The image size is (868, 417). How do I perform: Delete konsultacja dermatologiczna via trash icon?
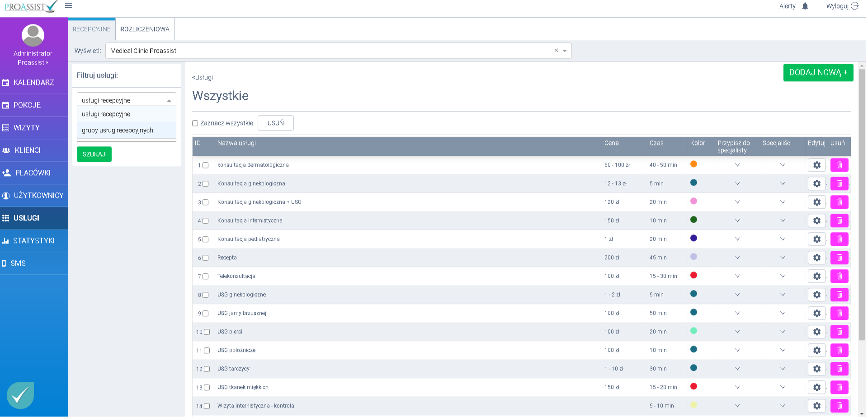pos(839,165)
